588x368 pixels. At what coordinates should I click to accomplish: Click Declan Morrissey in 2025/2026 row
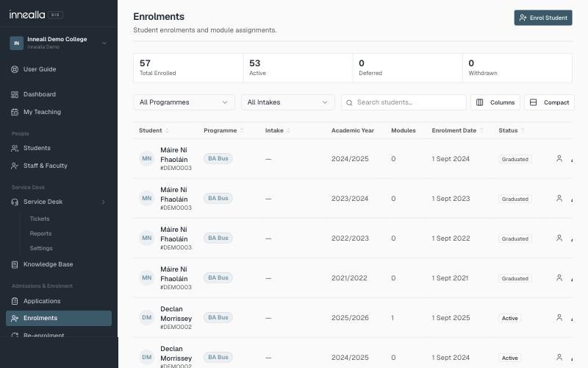pyautogui.click(x=176, y=314)
